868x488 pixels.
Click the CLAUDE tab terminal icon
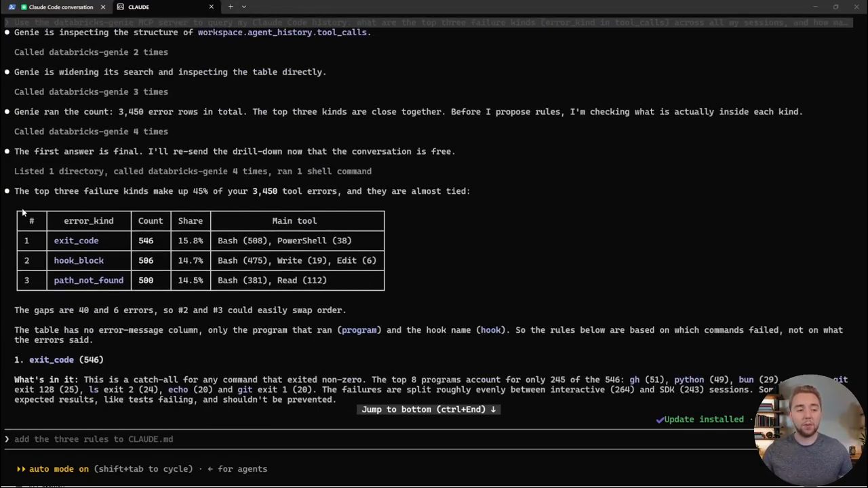point(120,7)
